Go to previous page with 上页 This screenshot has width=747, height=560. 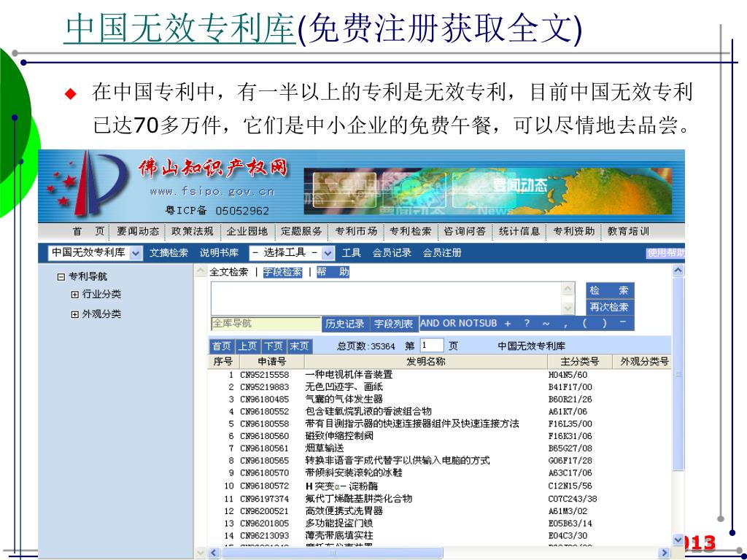(247, 346)
